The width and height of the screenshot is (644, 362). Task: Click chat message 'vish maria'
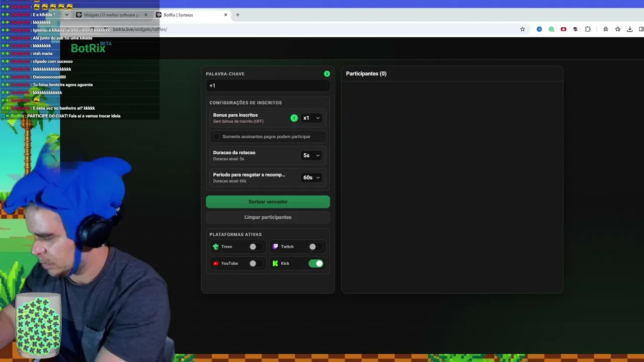pos(42,53)
